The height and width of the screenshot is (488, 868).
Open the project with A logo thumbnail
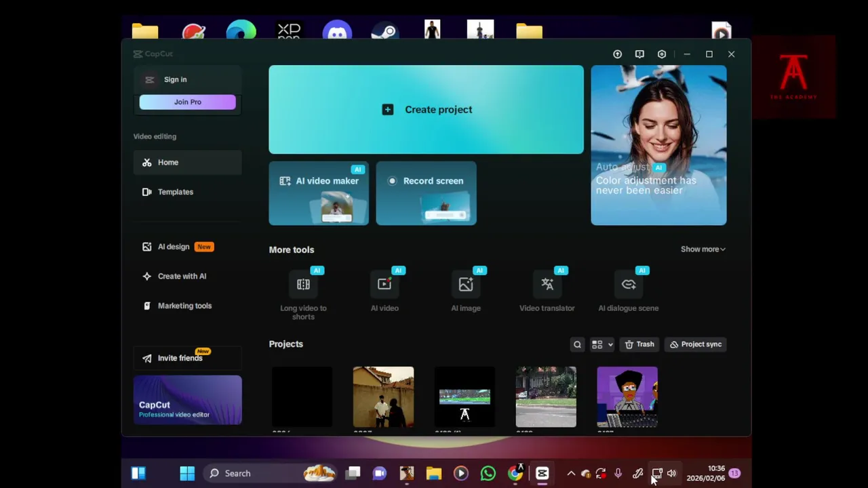465,397
